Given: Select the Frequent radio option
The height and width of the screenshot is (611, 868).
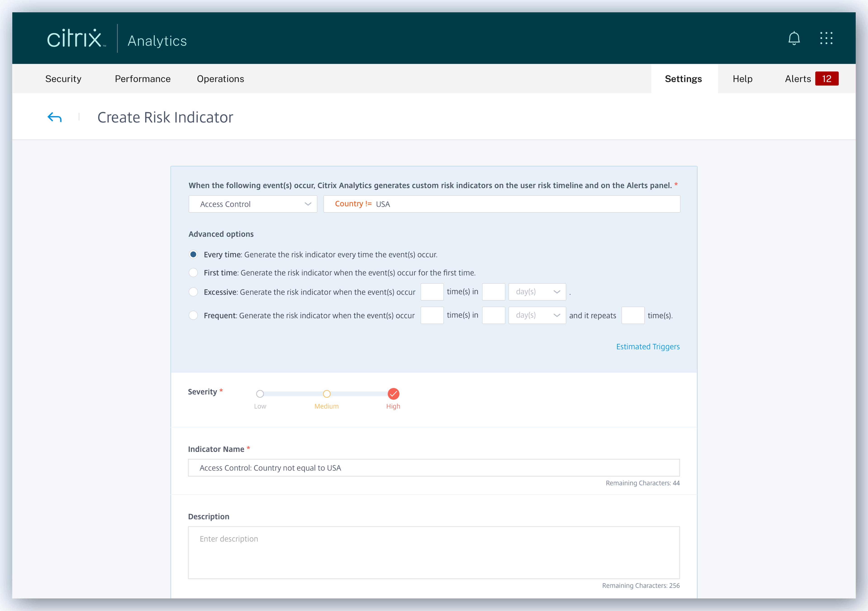Looking at the screenshot, I should point(193,316).
